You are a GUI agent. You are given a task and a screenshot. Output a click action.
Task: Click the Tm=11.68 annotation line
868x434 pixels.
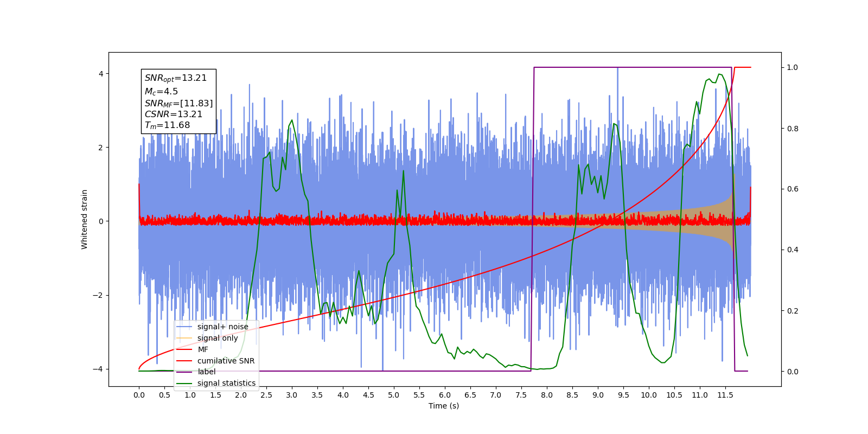167,125
